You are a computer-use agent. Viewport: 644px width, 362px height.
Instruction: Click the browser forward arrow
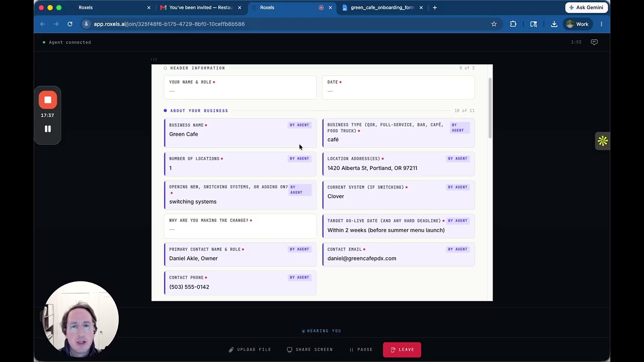56,24
